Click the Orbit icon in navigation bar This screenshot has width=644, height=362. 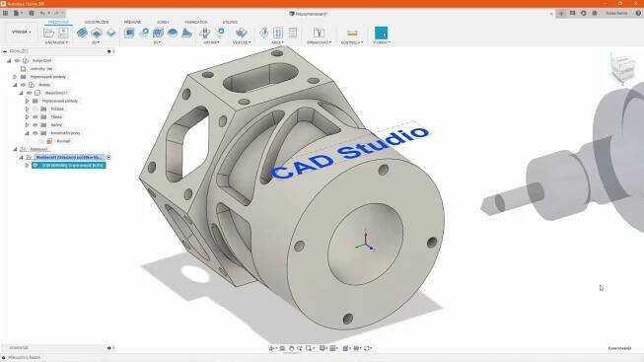pyautogui.click(x=272, y=348)
